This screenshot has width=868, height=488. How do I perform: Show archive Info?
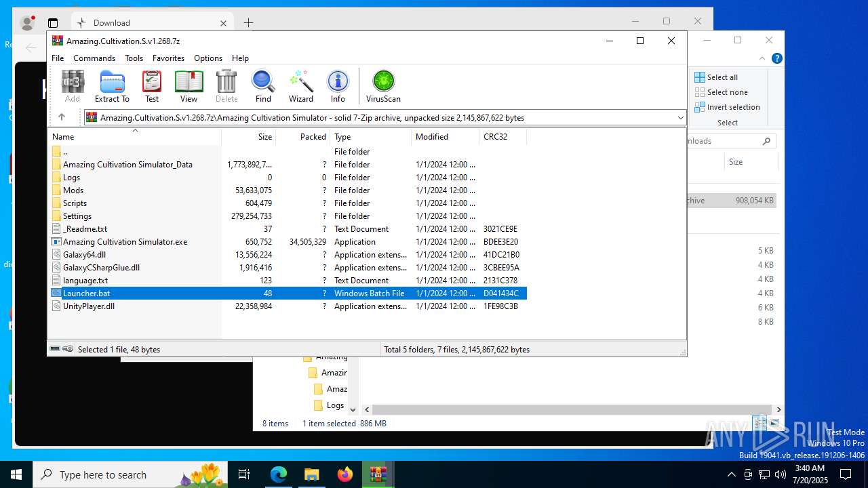click(x=338, y=87)
